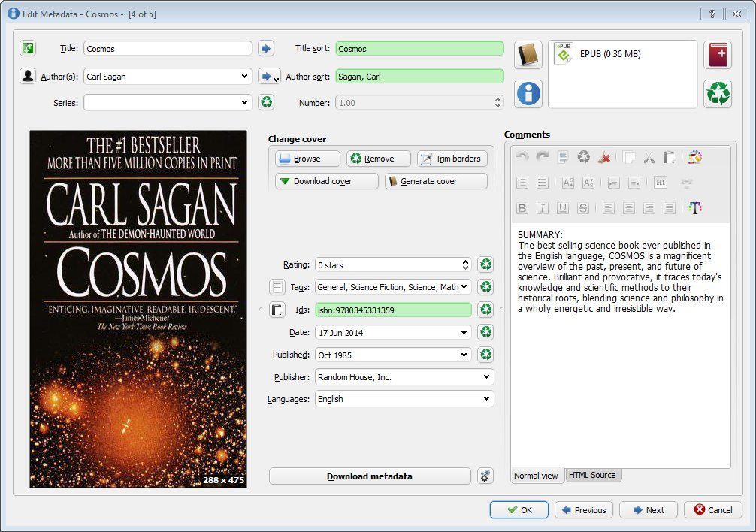Clear the rating with its green recycle icon

486,264
